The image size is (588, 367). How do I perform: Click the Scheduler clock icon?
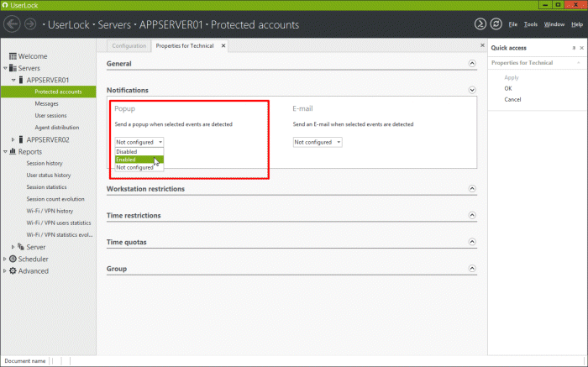coord(13,260)
